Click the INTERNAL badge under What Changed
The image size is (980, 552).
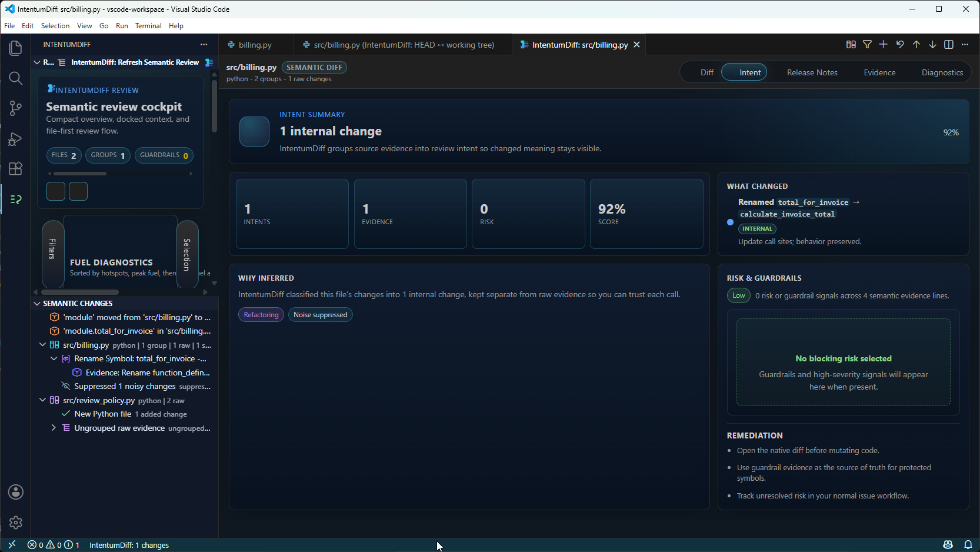pyautogui.click(x=757, y=229)
